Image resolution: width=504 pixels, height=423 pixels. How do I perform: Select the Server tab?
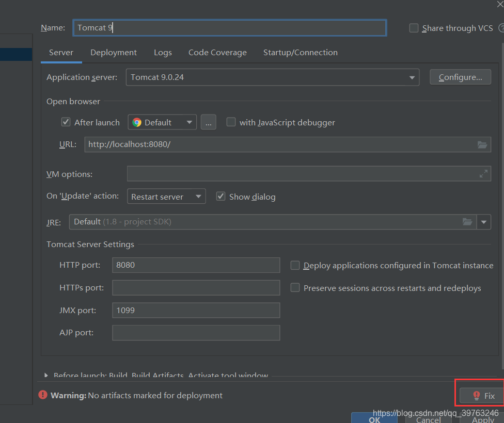click(61, 53)
